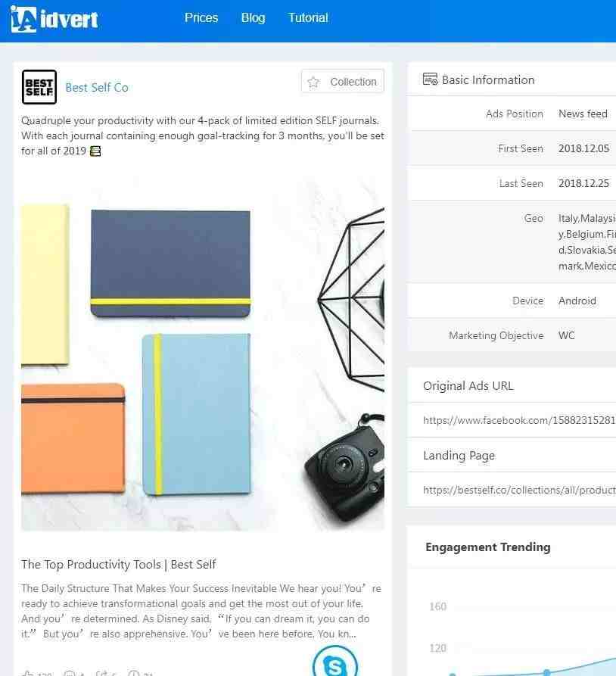Viewport: 616px width, 676px height.
Task: Click the Engagement Trending chart data point
Action: pos(546,672)
